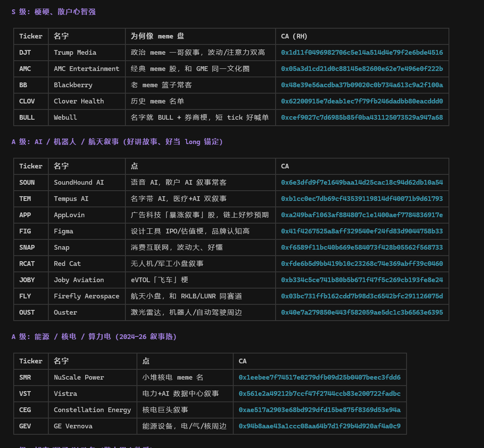Open the Vistra VST contract address
Screen dimensions: 484x448
pyautogui.click(x=320, y=394)
